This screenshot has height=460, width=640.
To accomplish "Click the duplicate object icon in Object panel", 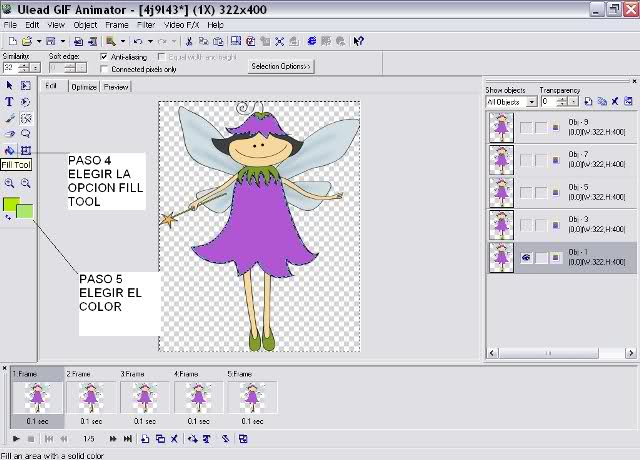I will pos(602,101).
